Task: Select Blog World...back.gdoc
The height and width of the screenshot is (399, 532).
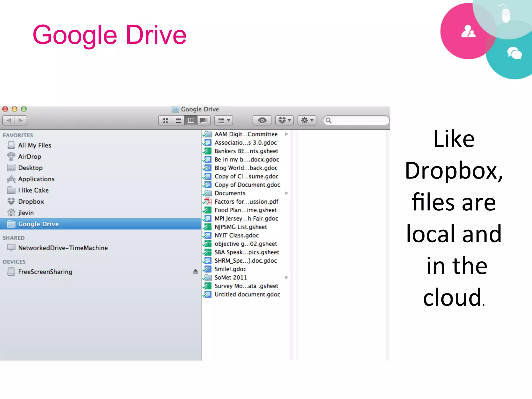Action: (246, 168)
